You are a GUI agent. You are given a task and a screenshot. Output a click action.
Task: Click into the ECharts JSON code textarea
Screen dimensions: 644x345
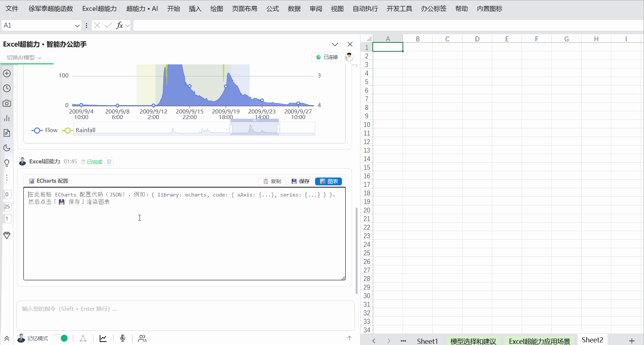coord(185,234)
